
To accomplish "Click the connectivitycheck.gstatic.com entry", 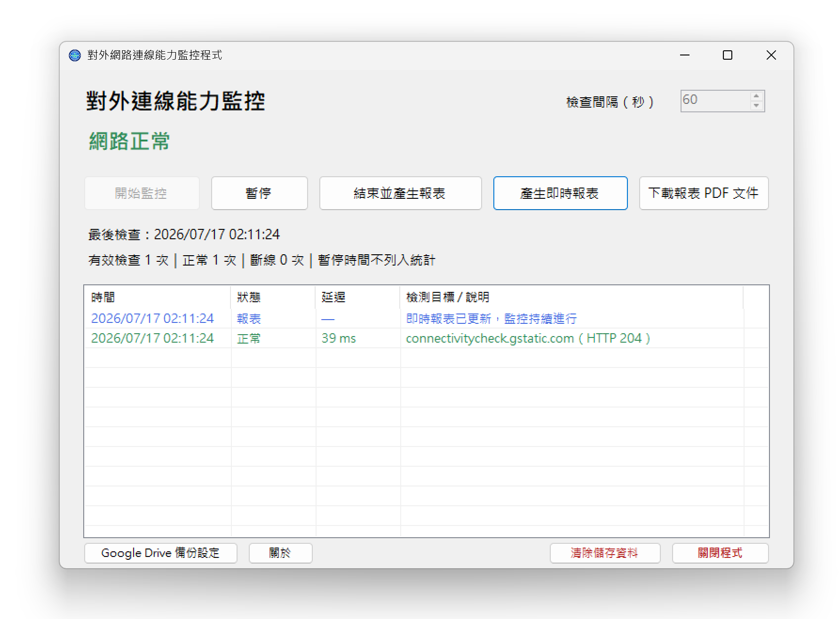I will tap(528, 338).
